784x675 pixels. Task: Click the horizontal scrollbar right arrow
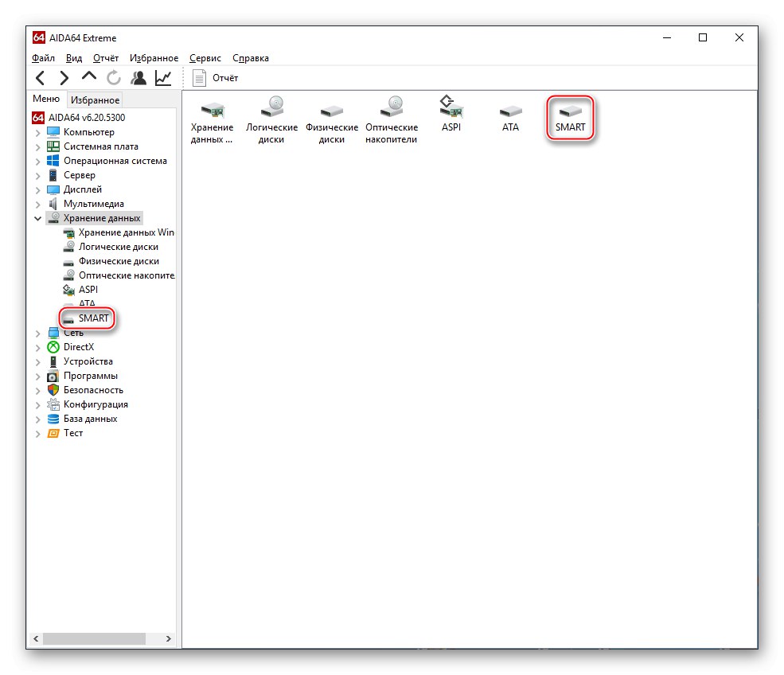pos(167,638)
